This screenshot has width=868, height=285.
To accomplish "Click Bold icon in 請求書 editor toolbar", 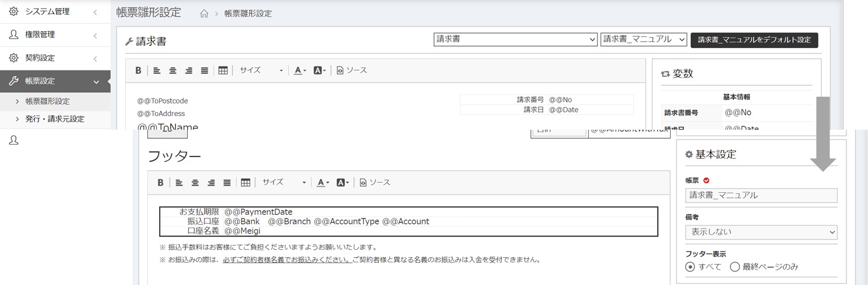I will 138,71.
